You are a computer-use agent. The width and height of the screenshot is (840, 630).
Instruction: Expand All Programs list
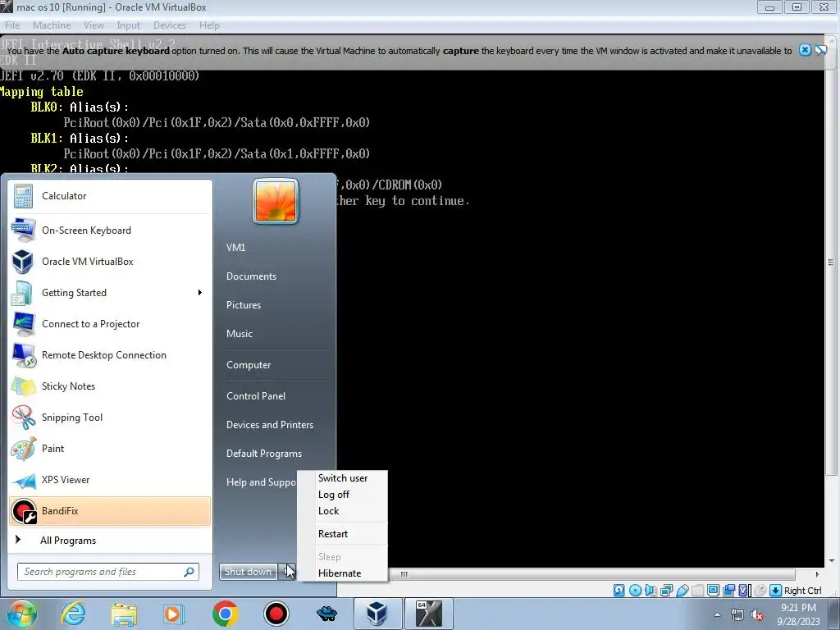click(110, 541)
